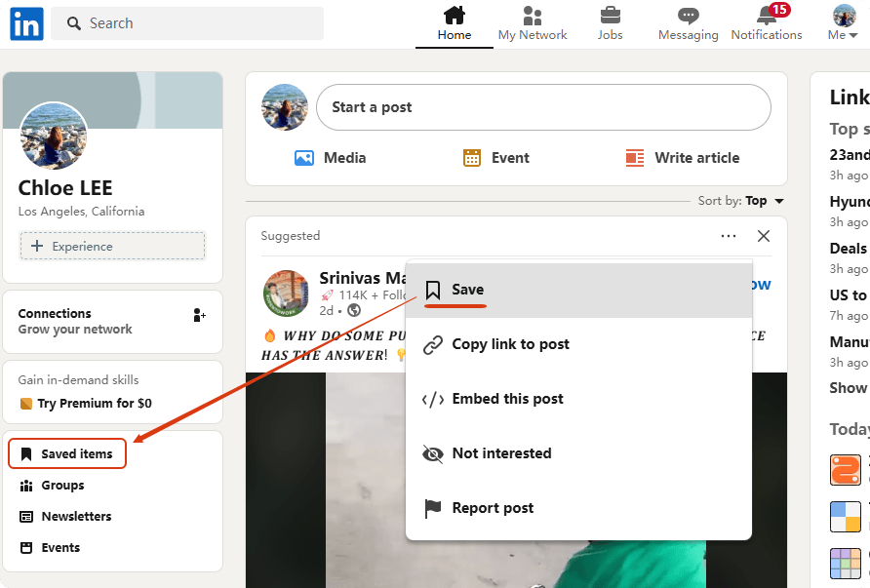Choose Write article option
Viewport: 870px width, 588px height.
pos(682,158)
